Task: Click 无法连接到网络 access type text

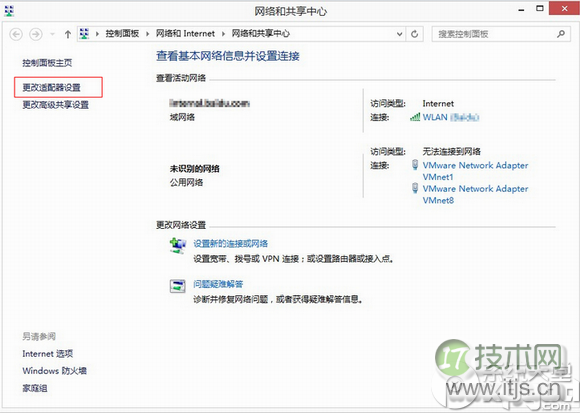Action: [x=452, y=151]
